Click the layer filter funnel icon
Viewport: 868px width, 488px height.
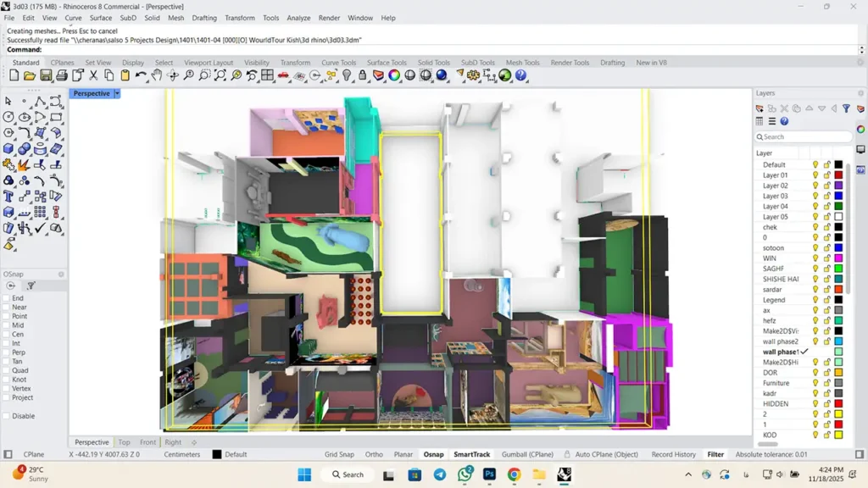point(846,108)
